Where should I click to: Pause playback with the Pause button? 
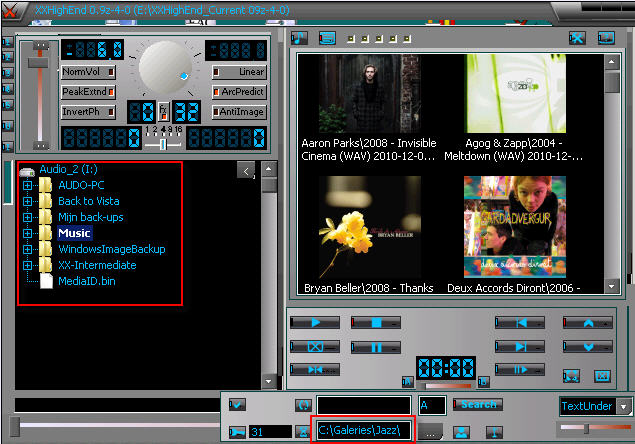tap(376, 347)
